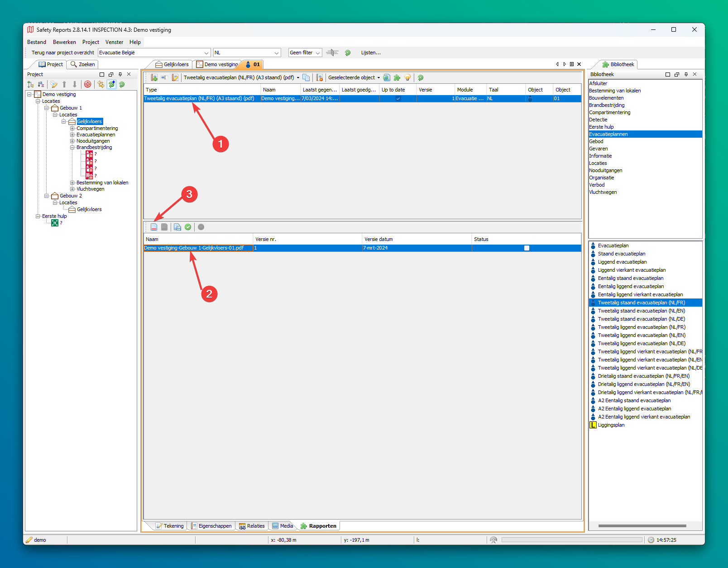This screenshot has width=728, height=568.
Task: Click the Lijsten... button
Action: click(371, 53)
